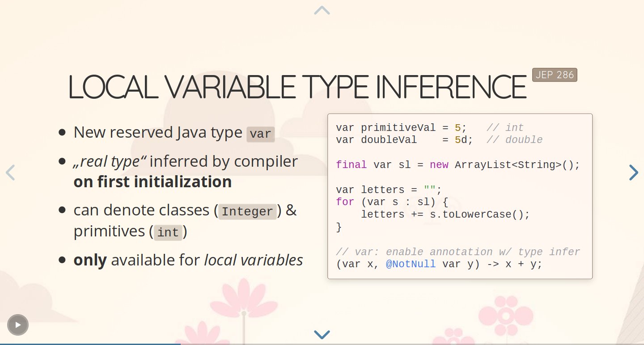The height and width of the screenshot is (345, 644).
Task: Select the inline 'var' code tag
Action: pos(260,134)
